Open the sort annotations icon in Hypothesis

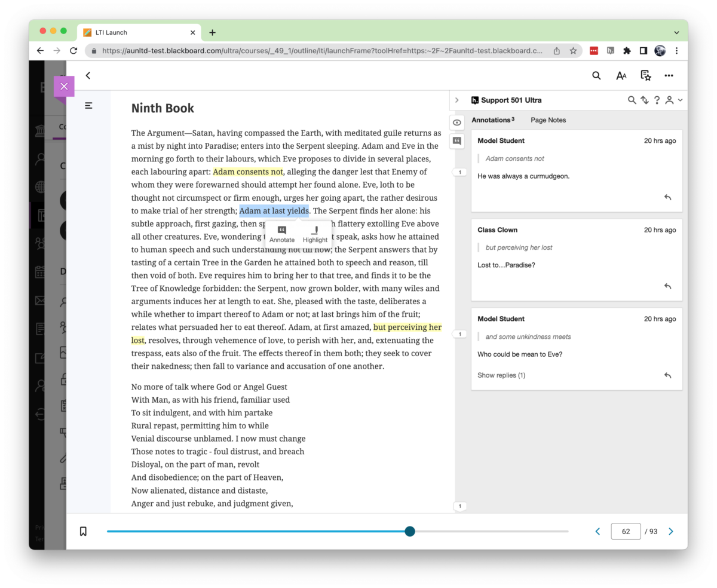click(644, 100)
